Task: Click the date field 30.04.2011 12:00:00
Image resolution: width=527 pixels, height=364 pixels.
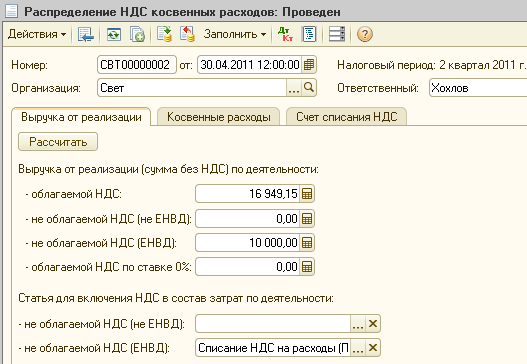Action: point(250,65)
